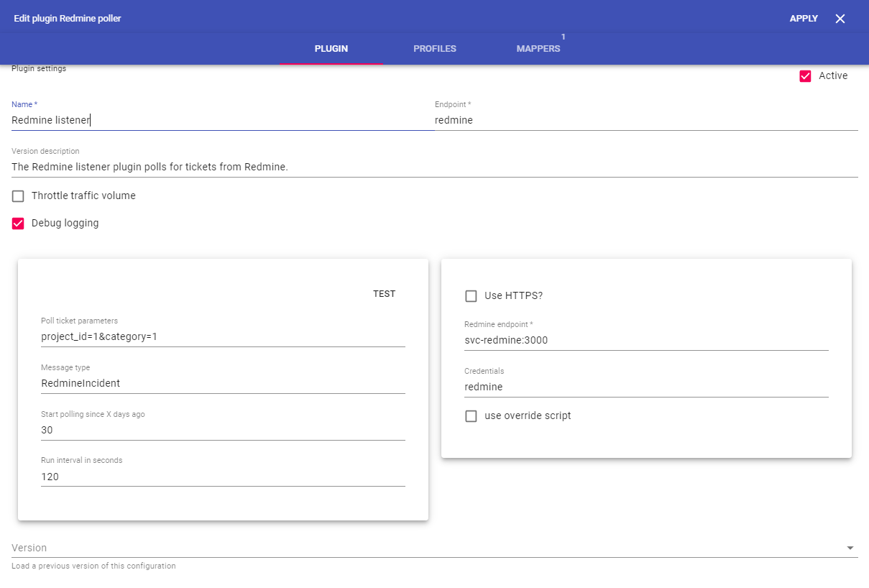Focus the Name field with Redmine listener
This screenshot has width=869, height=588.
click(223, 121)
